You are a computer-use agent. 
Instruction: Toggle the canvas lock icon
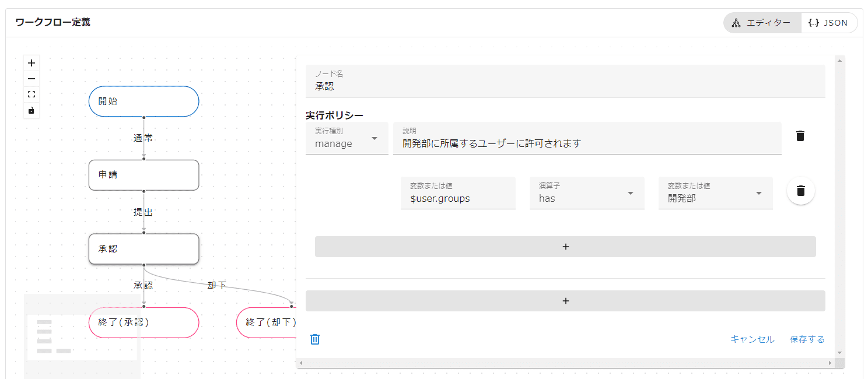pos(32,110)
